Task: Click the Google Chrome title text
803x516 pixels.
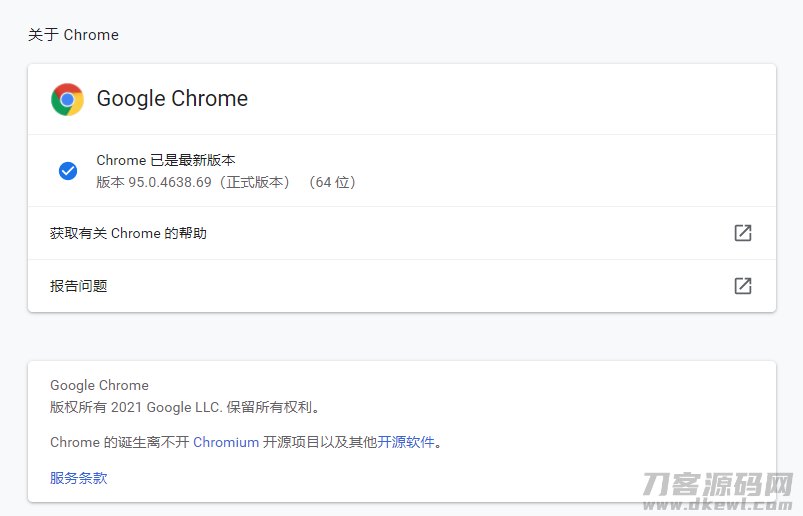Action: 172,99
